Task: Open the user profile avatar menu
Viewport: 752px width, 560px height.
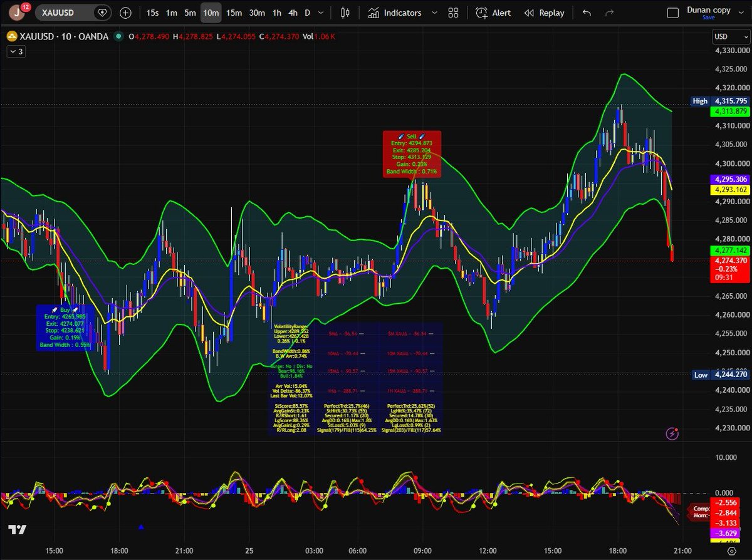Action: (17, 12)
